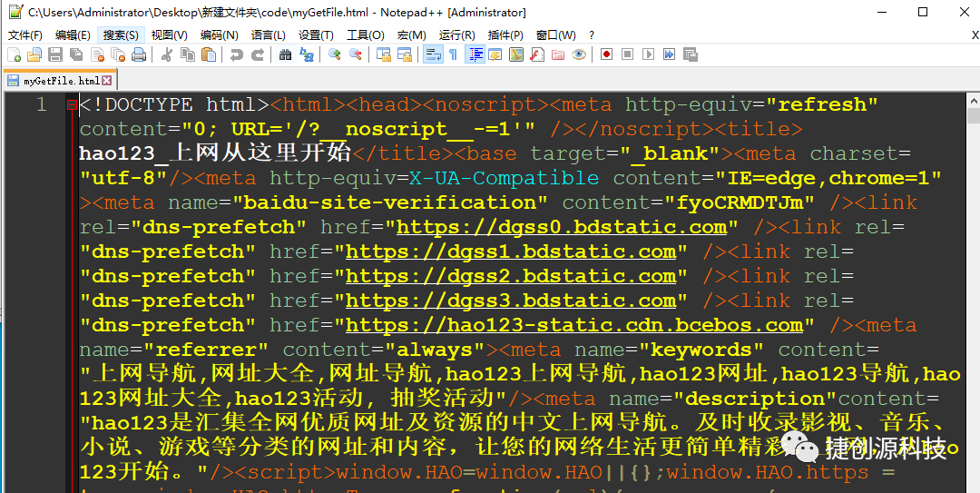
Task: Click the Redo arrow icon
Action: [x=258, y=54]
